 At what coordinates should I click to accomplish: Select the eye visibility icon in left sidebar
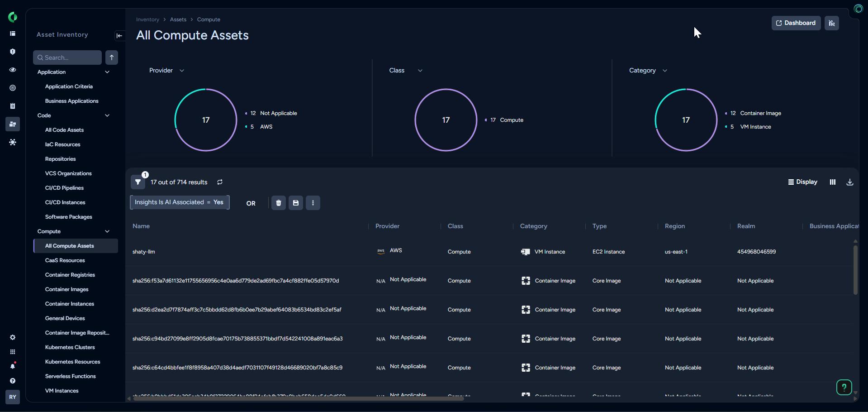[x=13, y=70]
